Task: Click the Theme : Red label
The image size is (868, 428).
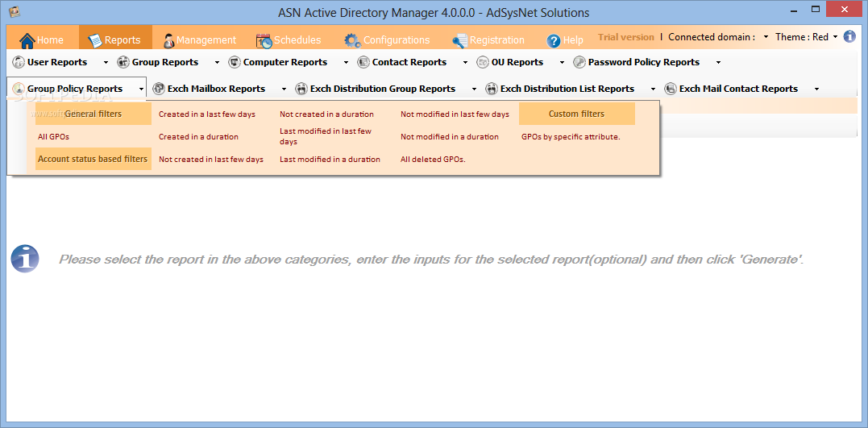Action: [802, 37]
